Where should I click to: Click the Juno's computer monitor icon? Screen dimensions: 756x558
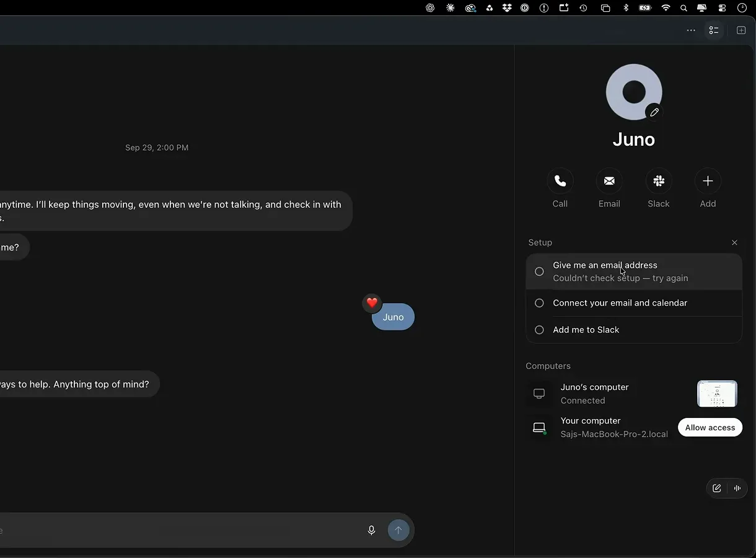point(539,394)
